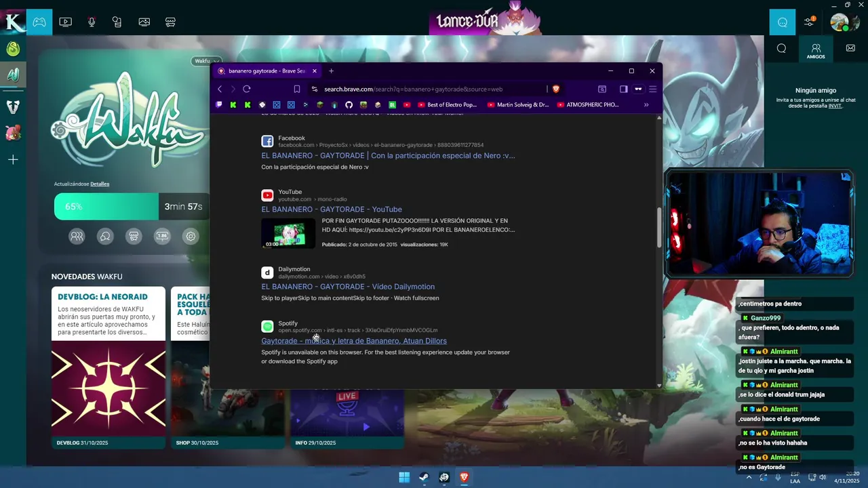Open the shop icon under the progress bar
Screen dimensions: 868x488
pyautogui.click(x=134, y=237)
